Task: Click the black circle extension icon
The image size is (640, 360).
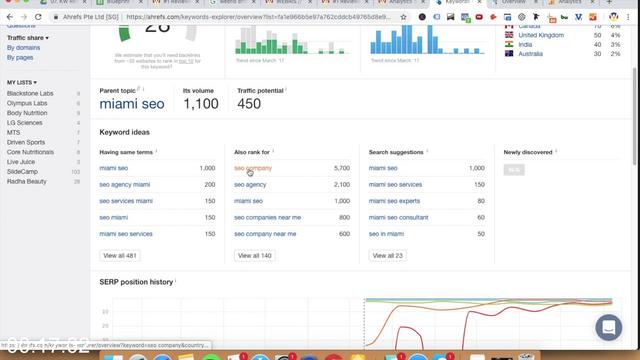Action: pos(422,17)
